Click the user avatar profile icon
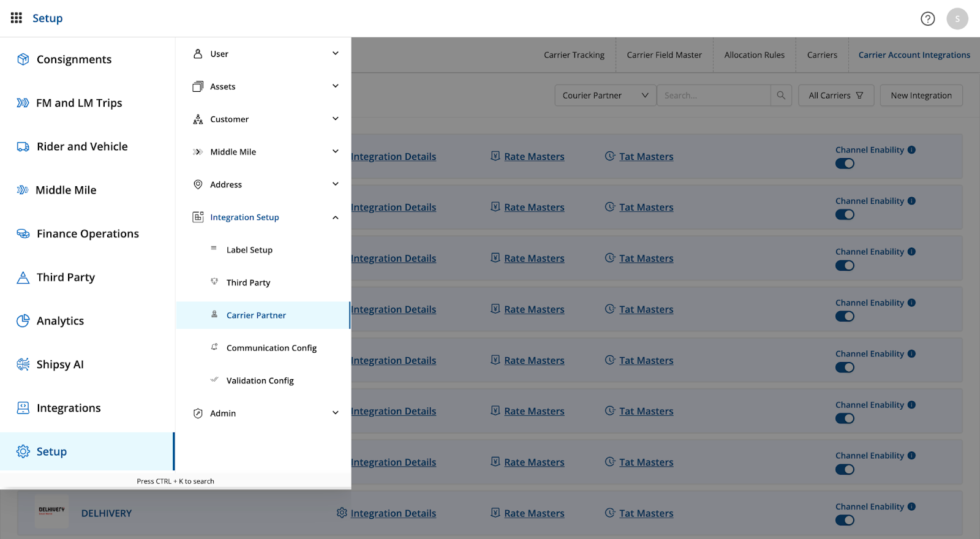 [x=957, y=18]
